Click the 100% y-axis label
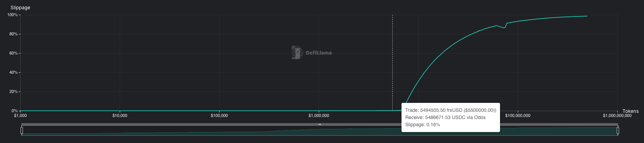 12,15
